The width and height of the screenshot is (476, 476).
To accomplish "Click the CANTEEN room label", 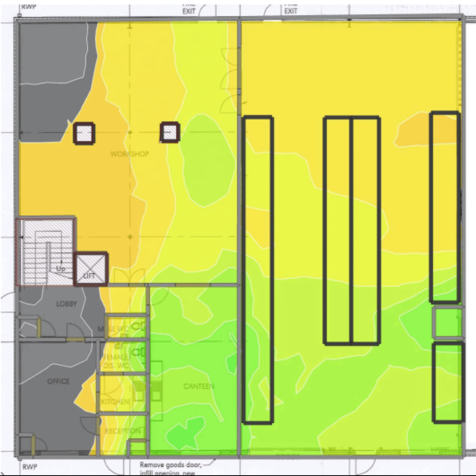I will [x=199, y=386].
